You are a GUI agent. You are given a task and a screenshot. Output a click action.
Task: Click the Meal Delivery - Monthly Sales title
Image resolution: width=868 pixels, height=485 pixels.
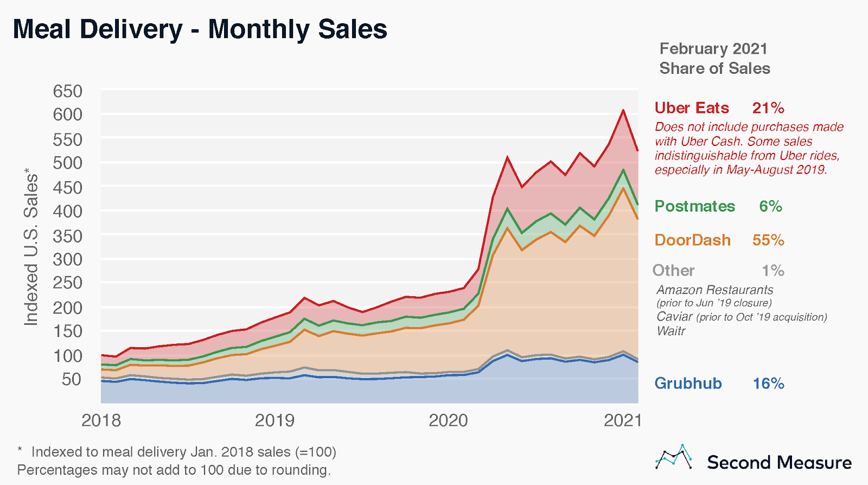click(x=200, y=30)
